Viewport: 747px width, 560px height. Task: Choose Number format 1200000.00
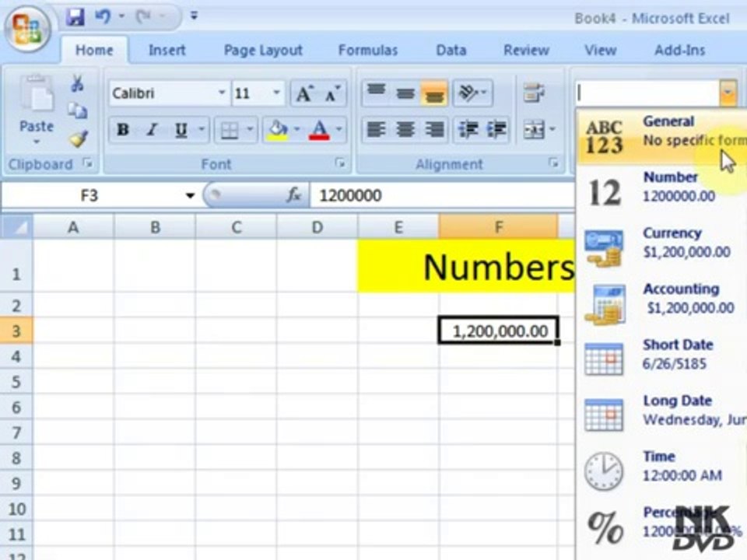pyautogui.click(x=661, y=192)
